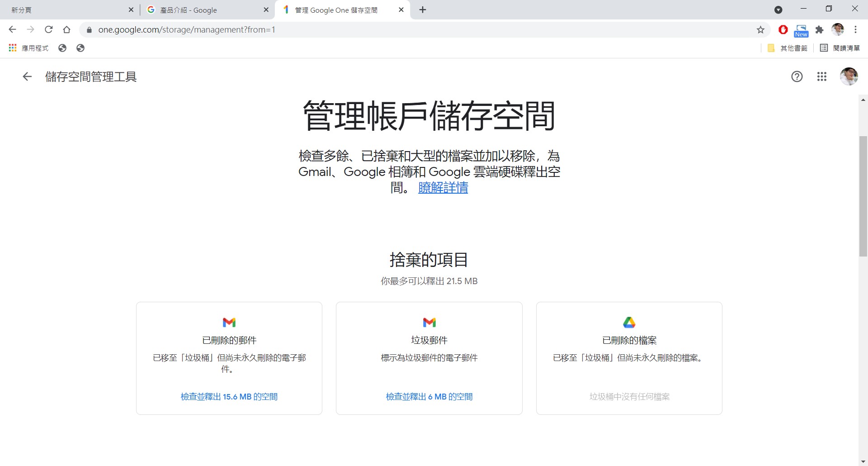The width and height of the screenshot is (868, 466).
Task: Minimize the Chrome window
Action: 803,9
